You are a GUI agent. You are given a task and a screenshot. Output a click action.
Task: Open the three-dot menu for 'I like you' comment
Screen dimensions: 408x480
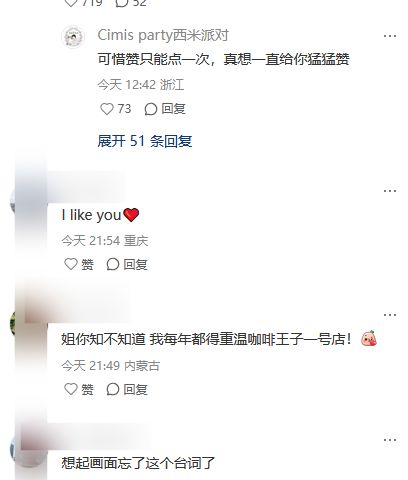[390, 191]
